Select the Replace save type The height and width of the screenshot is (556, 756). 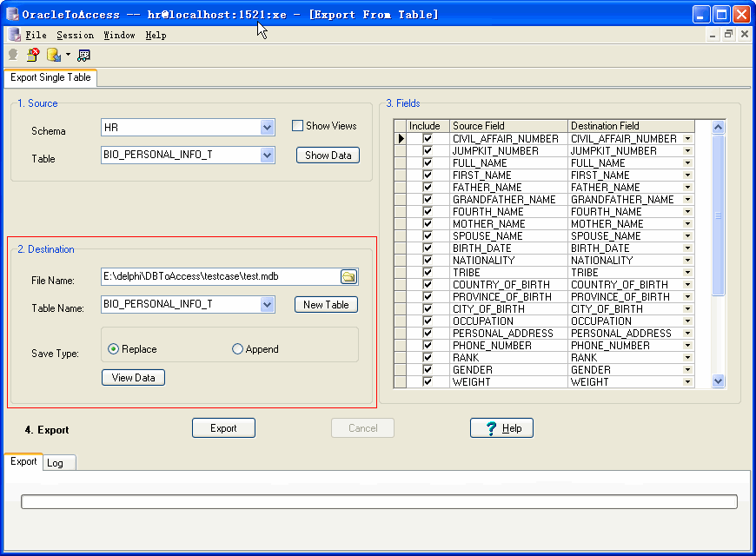point(113,349)
